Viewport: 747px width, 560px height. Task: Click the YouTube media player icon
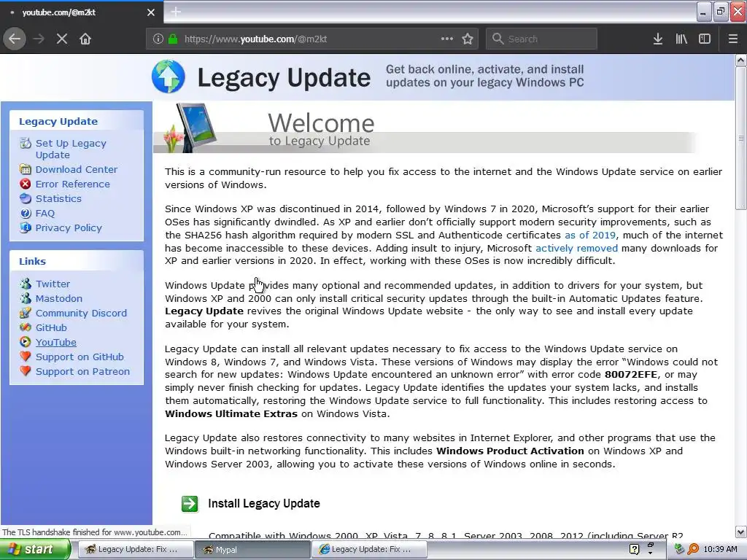26,342
